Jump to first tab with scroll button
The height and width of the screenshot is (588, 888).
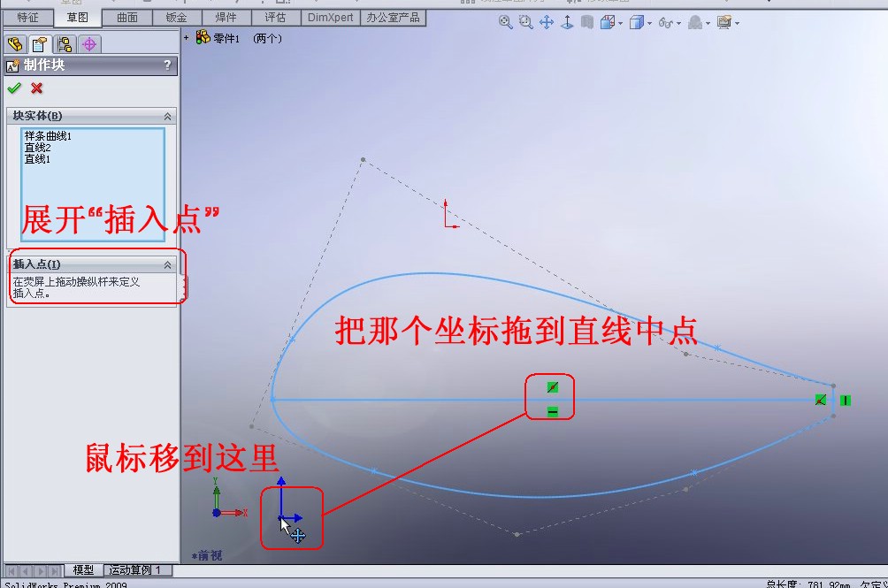11,570
